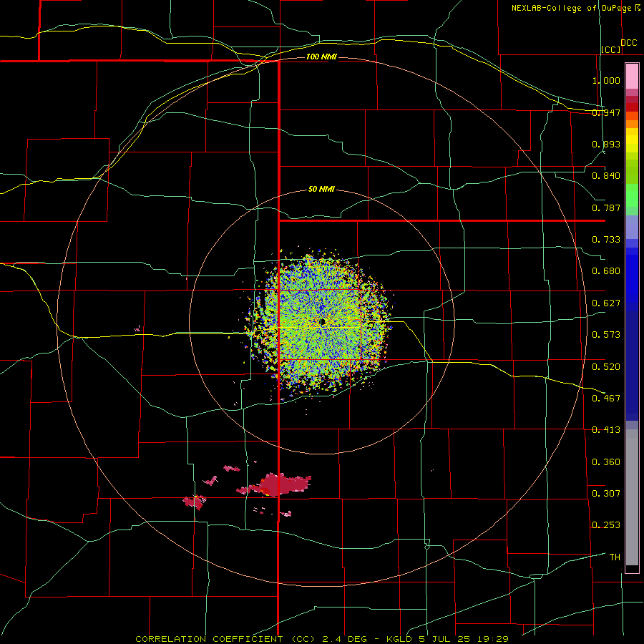Screen dimensions: 644x644
Task: Click the 0.253 legend value
Action: (606, 525)
